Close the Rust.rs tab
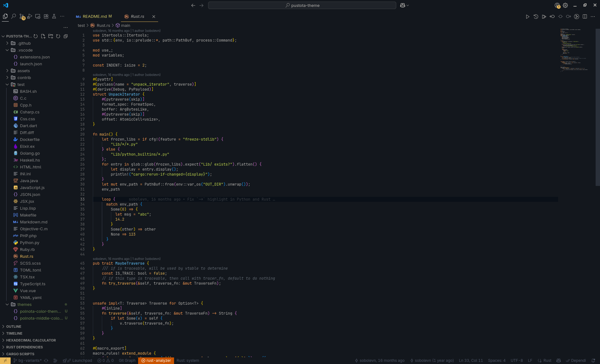Viewport: 600px width, 364px height. (x=154, y=17)
